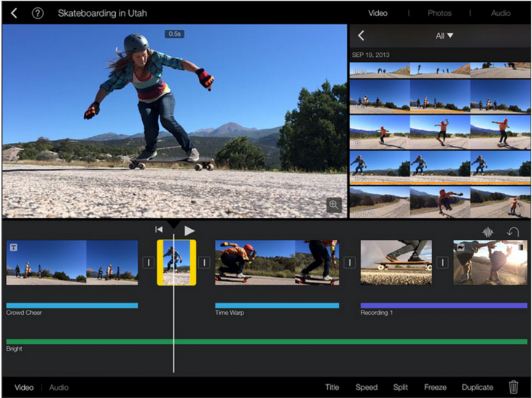
Task: Show audio waveforms icon
Action: pyautogui.click(x=488, y=232)
